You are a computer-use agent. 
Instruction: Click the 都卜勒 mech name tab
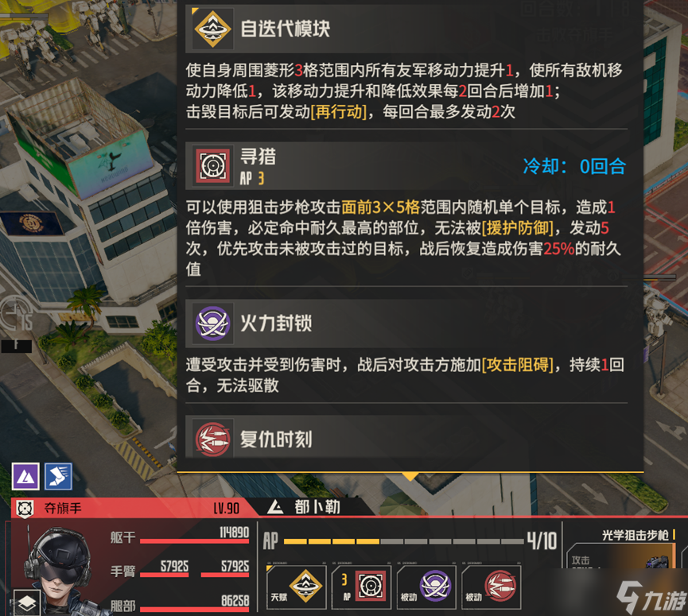317,507
